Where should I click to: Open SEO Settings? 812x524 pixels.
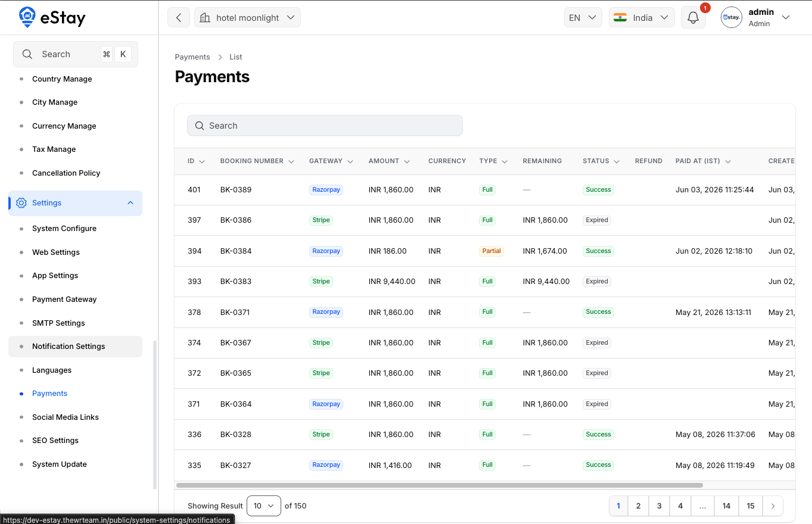coord(55,441)
